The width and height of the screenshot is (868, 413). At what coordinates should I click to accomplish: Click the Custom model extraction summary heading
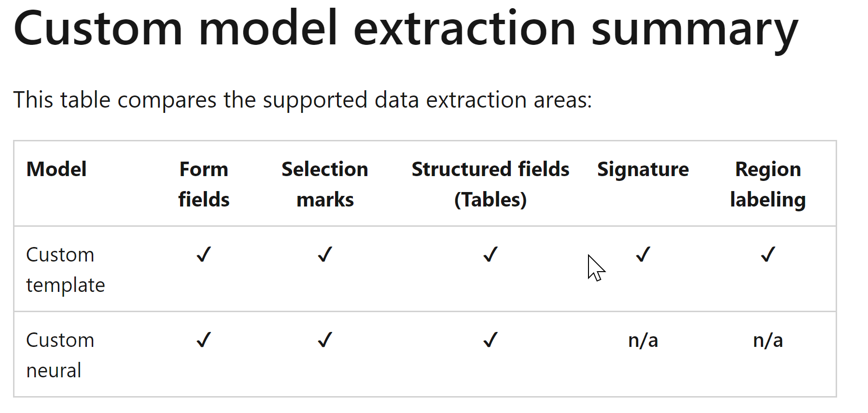406,30
